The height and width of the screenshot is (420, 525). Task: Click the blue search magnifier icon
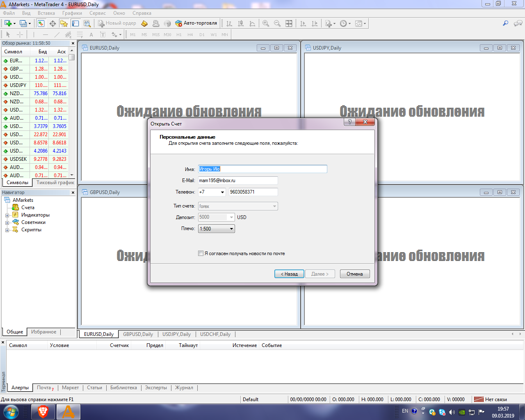point(505,23)
